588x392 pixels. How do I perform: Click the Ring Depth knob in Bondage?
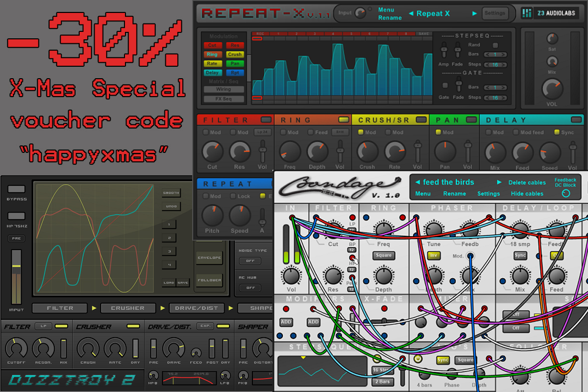click(383, 276)
